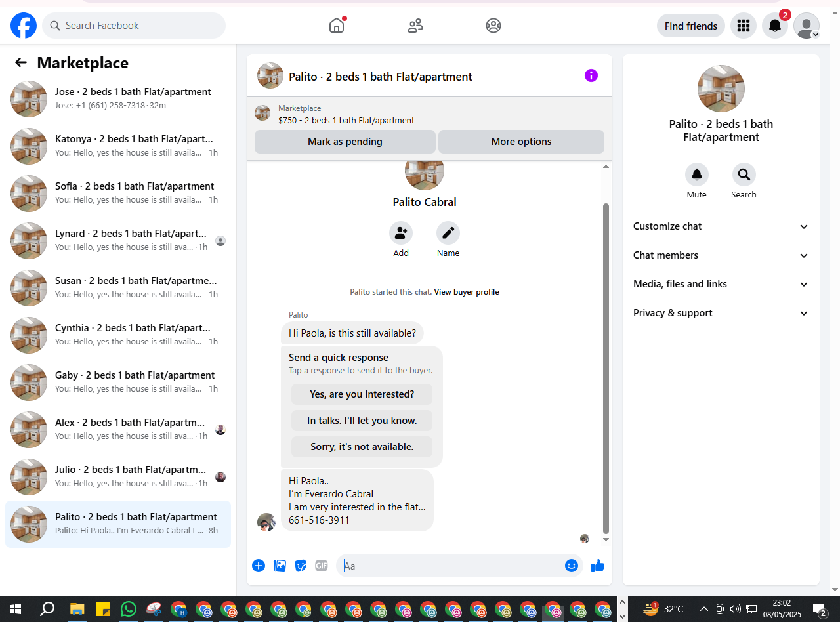The image size is (840, 622).
Task: Open File Explorer from the taskbar
Action: pyautogui.click(x=77, y=609)
